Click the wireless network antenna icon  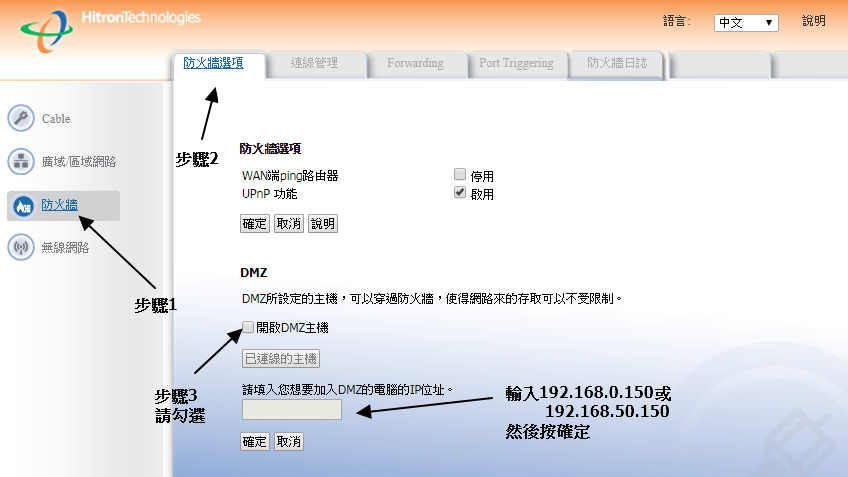coord(21,248)
